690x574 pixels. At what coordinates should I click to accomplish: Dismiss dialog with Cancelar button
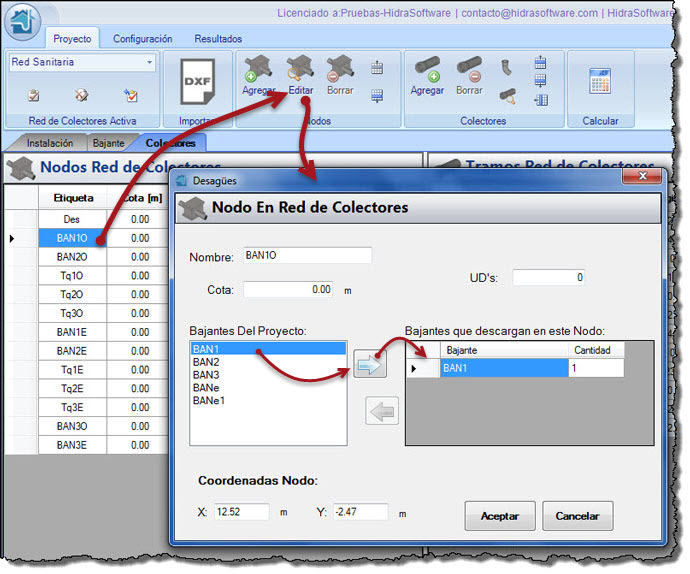point(577,516)
